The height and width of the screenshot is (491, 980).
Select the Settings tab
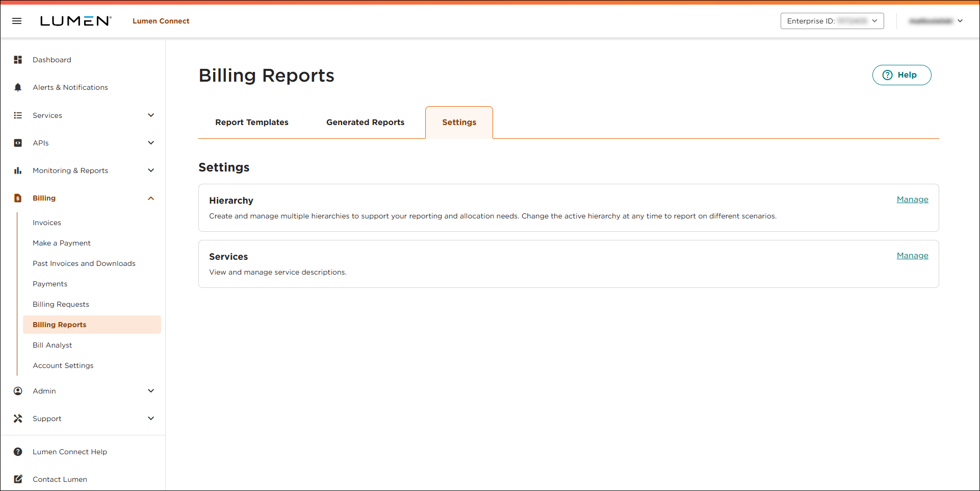(459, 122)
